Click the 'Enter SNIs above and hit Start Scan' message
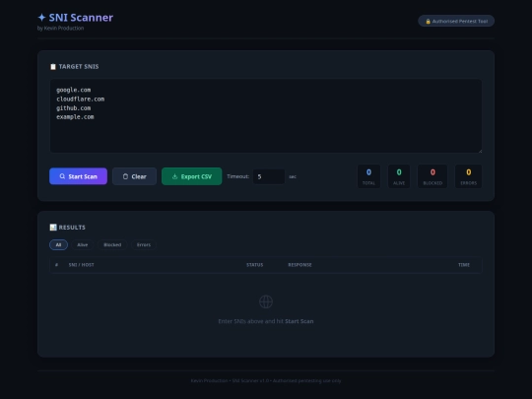 266,321
